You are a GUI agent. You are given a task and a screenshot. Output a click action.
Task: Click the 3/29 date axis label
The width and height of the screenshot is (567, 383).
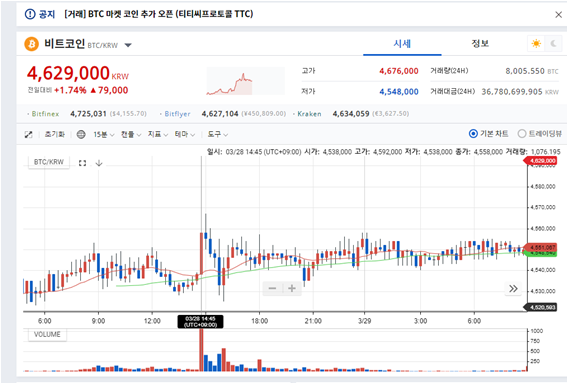click(364, 321)
